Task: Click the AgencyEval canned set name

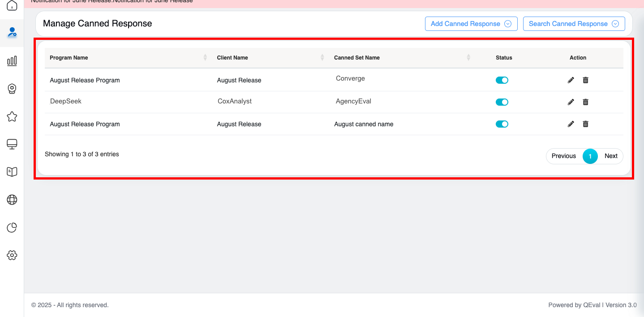Action: click(353, 101)
